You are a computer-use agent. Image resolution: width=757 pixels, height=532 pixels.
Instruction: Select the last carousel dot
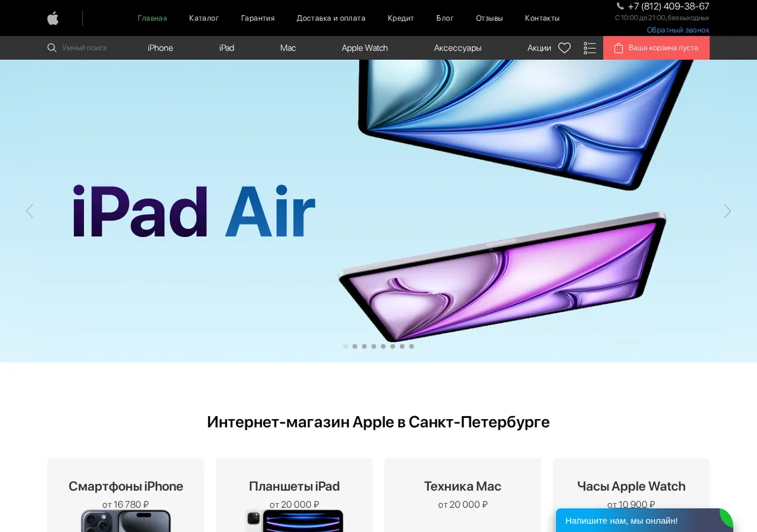(x=411, y=346)
